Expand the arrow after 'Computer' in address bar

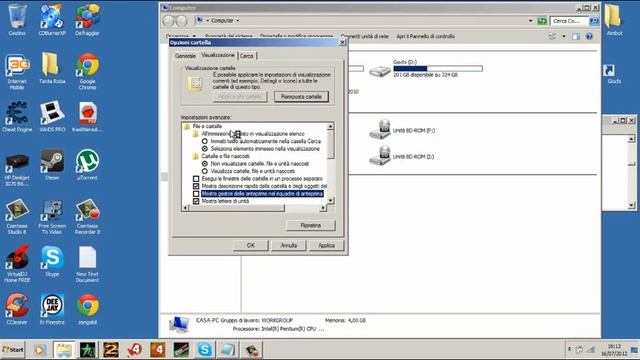[x=238, y=20]
